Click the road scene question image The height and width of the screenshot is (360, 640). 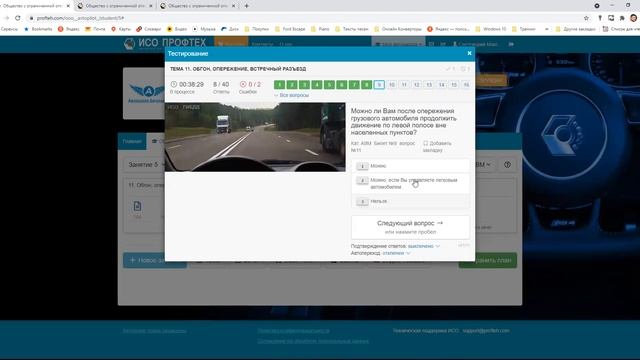click(255, 137)
